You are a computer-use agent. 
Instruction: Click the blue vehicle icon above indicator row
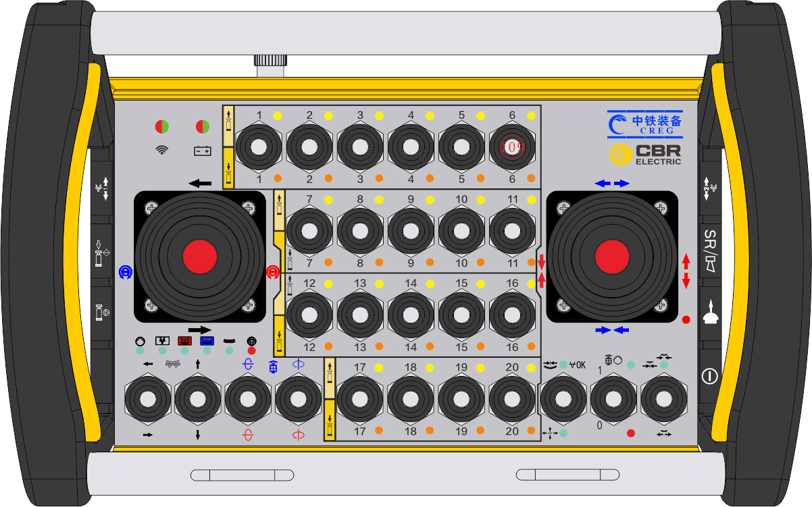207,340
